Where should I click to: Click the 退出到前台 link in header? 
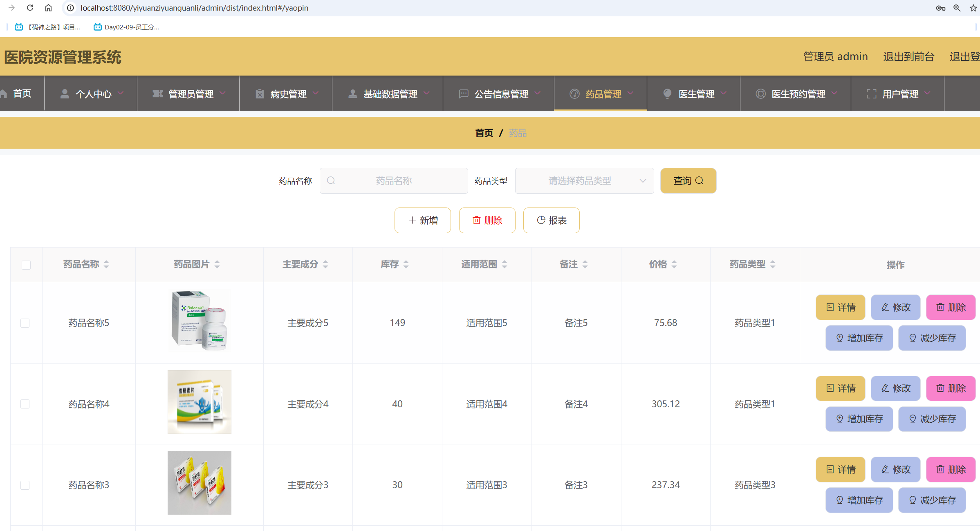(x=908, y=57)
